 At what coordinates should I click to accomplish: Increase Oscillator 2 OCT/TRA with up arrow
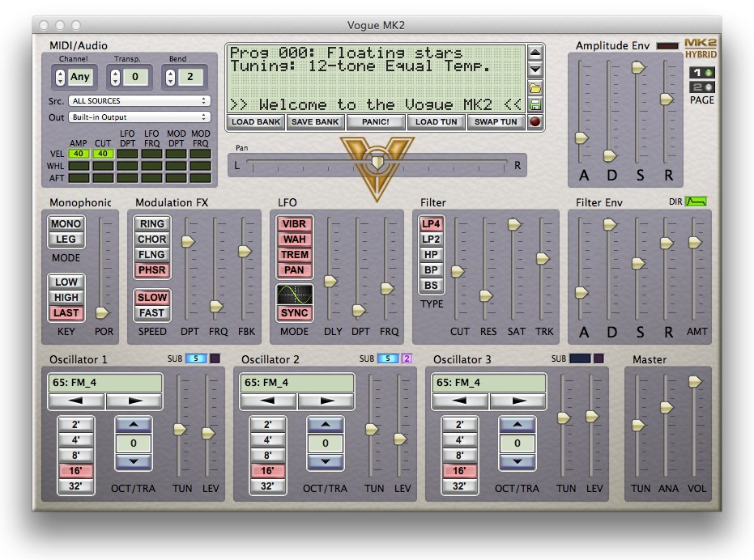pos(325,425)
